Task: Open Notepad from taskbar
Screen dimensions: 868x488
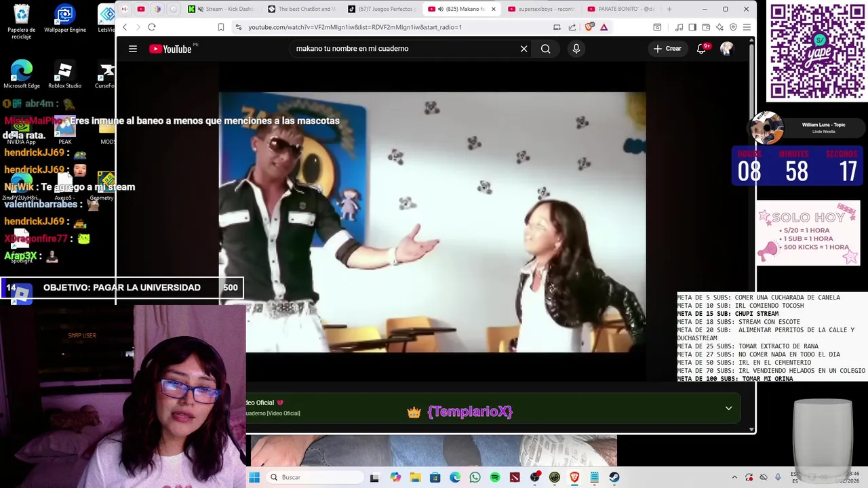Action: (x=595, y=477)
